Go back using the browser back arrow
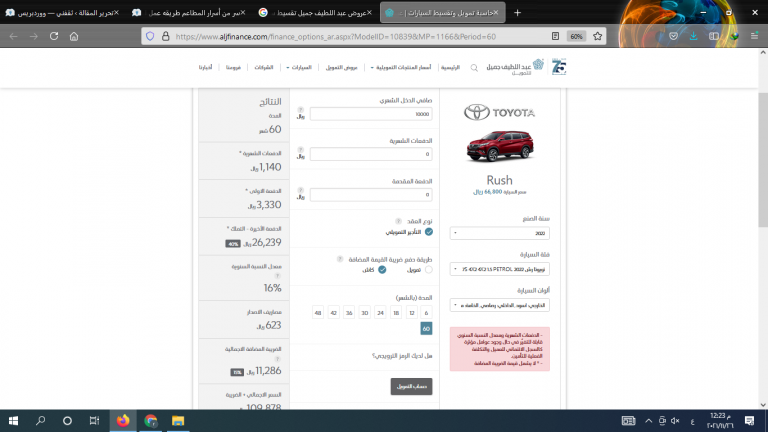Image resolution: width=768 pixels, height=432 pixels. 13,36
